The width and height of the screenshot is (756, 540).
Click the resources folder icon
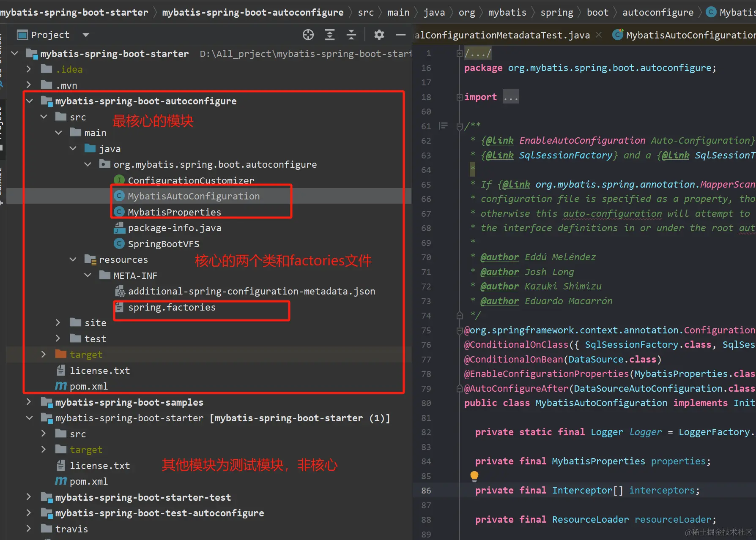pos(90,259)
